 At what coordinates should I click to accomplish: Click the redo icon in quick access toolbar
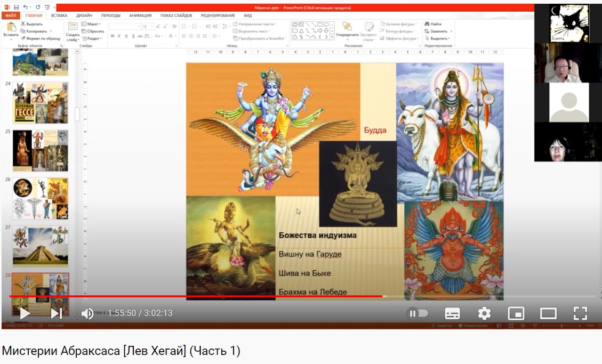coord(38,7)
